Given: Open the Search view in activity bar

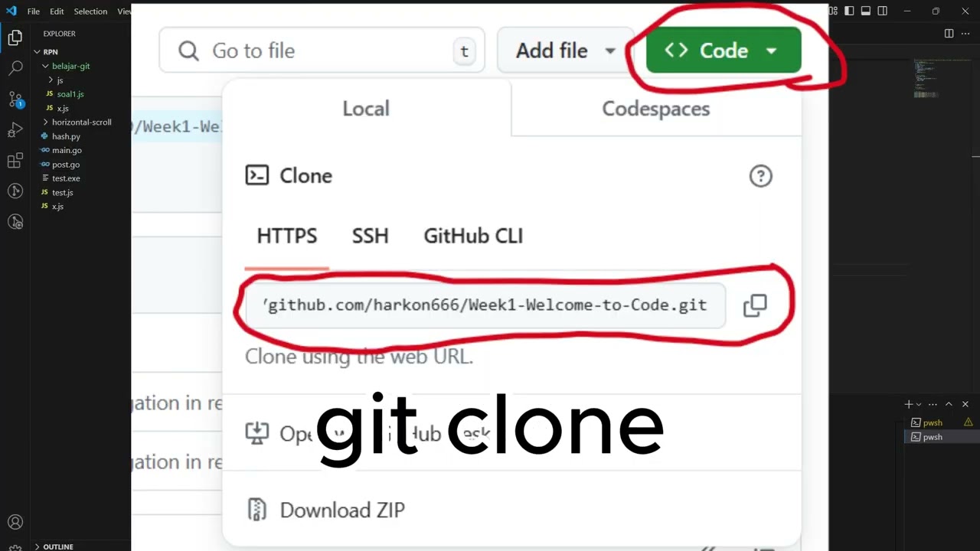Looking at the screenshot, I should (15, 68).
